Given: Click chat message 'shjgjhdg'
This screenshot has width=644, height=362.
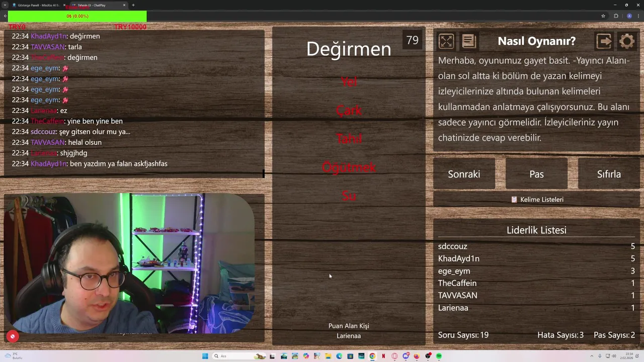Looking at the screenshot, I should [73, 153].
